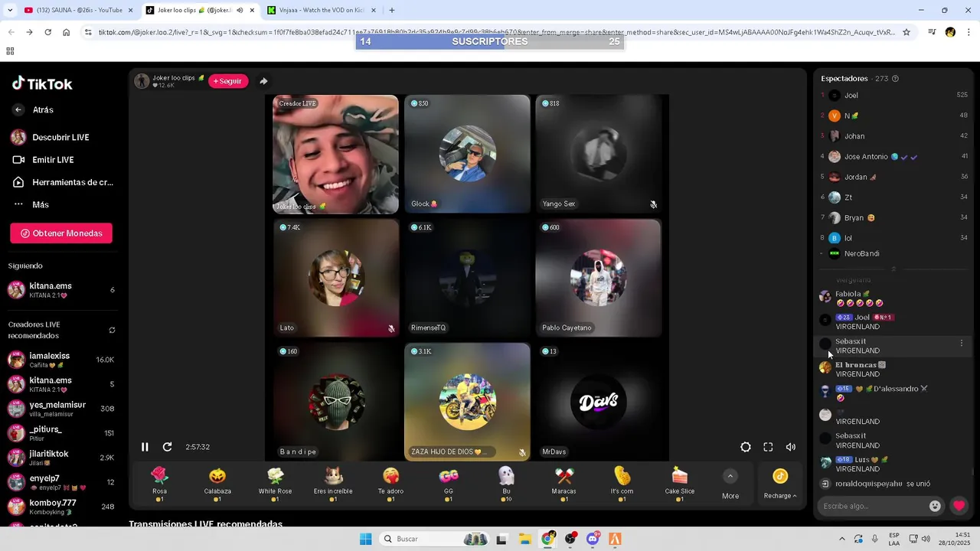Screen dimensions: 980x551
Task: Send the White Rose gift
Action: pyautogui.click(x=275, y=484)
